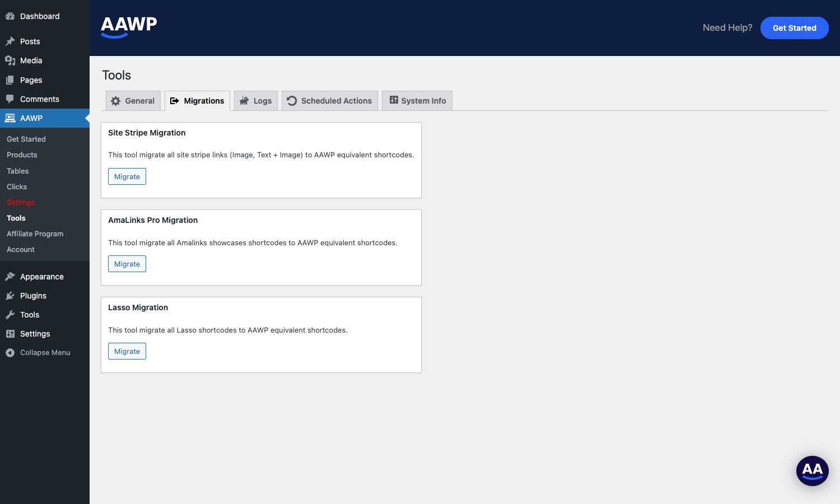840x504 pixels.
Task: Open the Account submenu link
Action: (21, 249)
